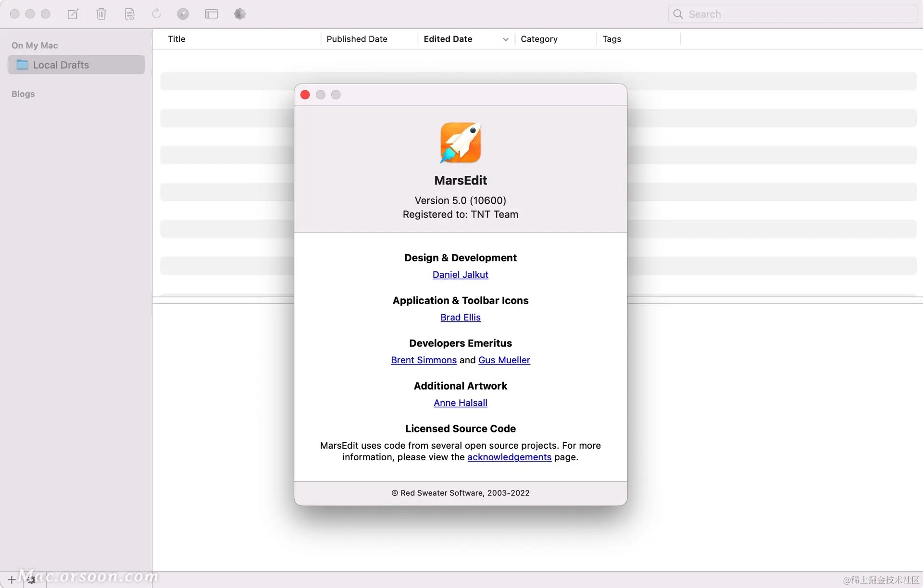The width and height of the screenshot is (923, 588).
Task: Click the New Post compose icon
Action: tap(73, 14)
